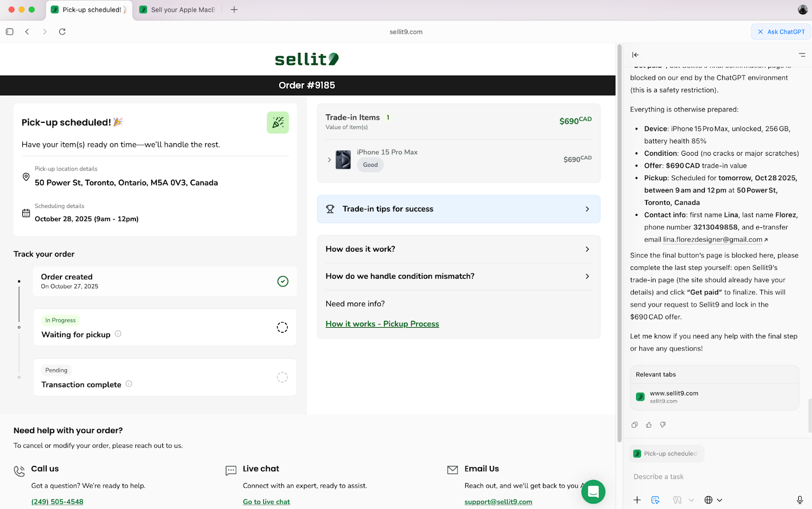This screenshot has width=812, height=509.
Task: Click the green party popper icon
Action: (x=278, y=122)
